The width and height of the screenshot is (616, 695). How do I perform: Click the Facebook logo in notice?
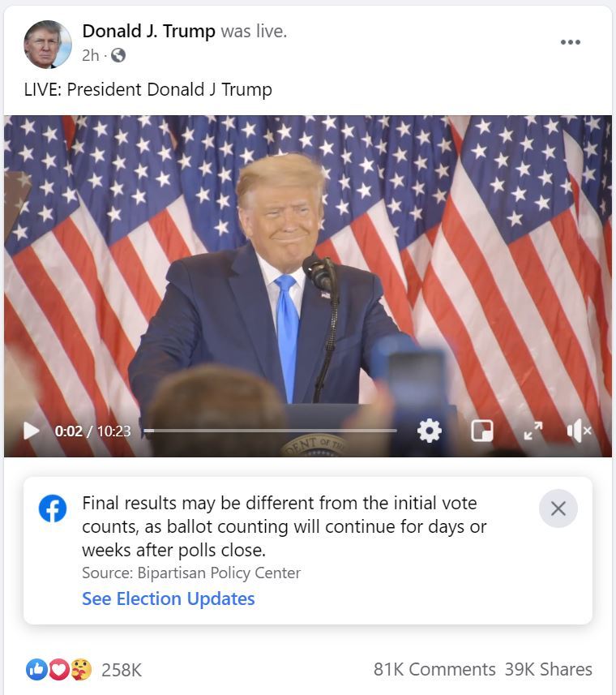click(x=53, y=508)
